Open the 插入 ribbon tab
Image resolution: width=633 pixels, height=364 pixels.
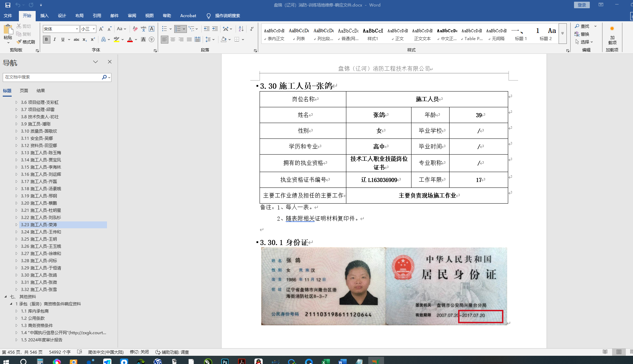(44, 16)
